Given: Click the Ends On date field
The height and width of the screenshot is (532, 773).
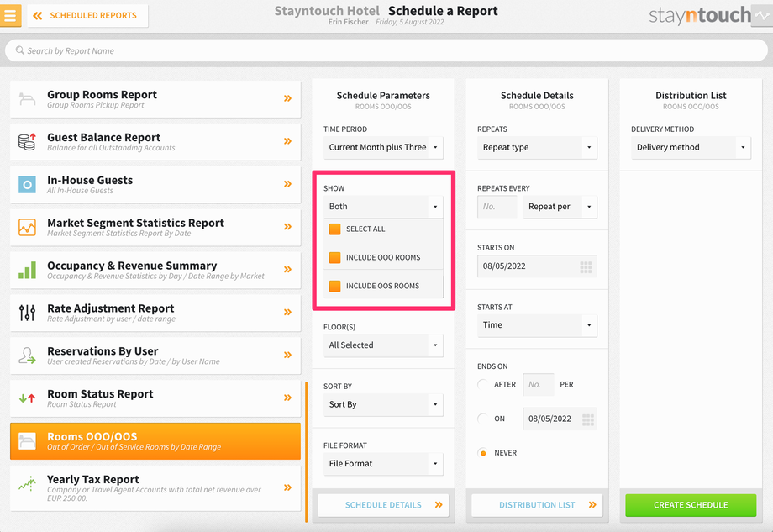Looking at the screenshot, I should click(x=560, y=419).
